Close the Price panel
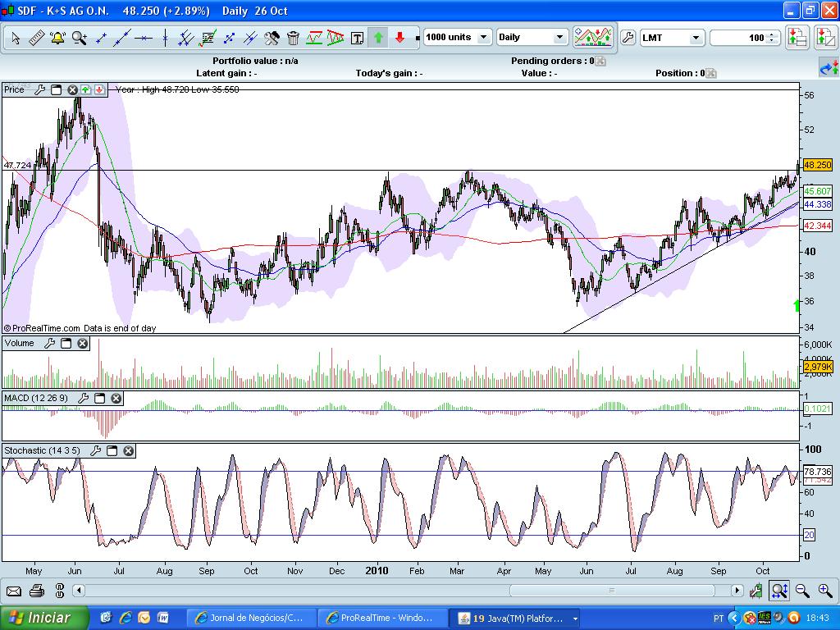This screenshot has width=840, height=630. click(72, 90)
